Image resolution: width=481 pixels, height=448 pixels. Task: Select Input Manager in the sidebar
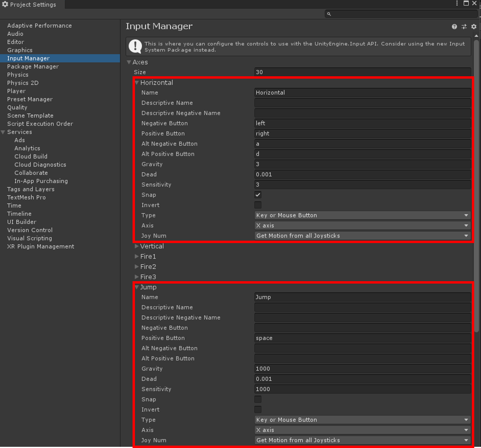[60, 58]
